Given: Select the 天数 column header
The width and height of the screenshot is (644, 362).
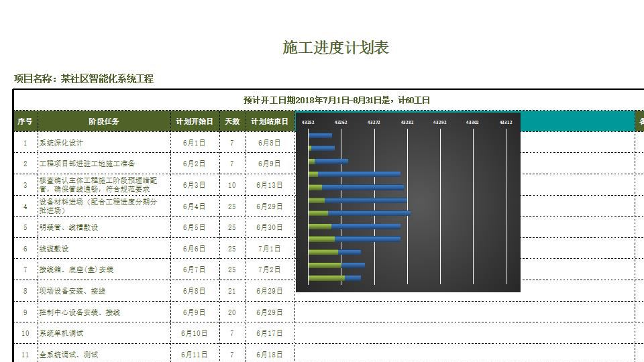Looking at the screenshot, I should coord(233,121).
